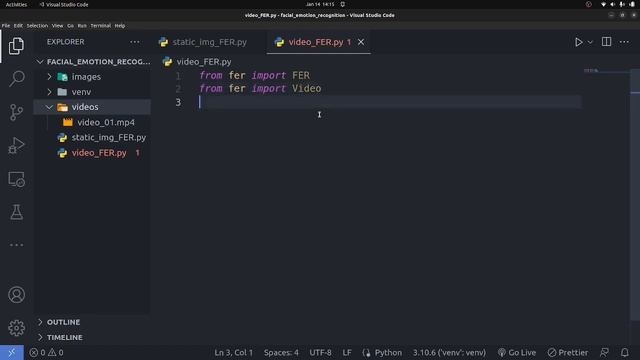This screenshot has width=640, height=360.
Task: Open the Help menu
Action: (x=120, y=25)
